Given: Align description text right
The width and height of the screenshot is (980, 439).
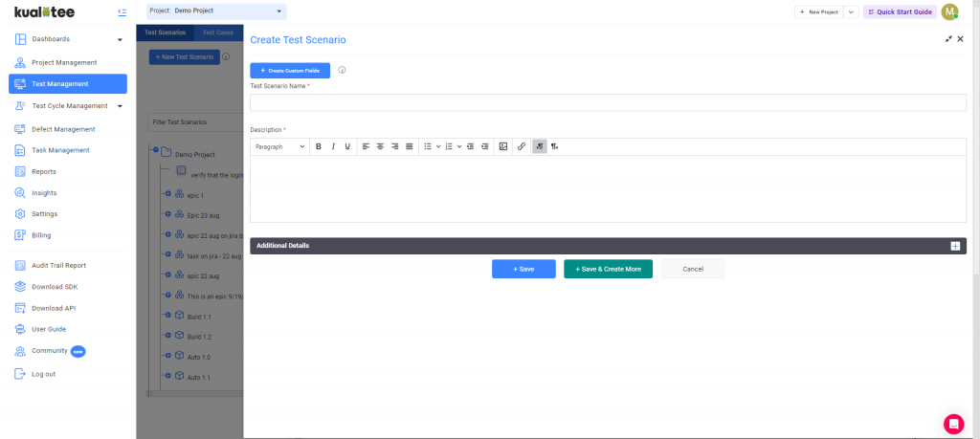Looking at the screenshot, I should pyautogui.click(x=394, y=146).
